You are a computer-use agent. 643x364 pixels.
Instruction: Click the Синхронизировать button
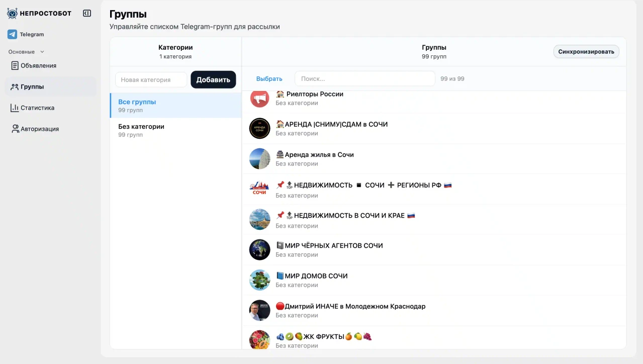(586, 51)
